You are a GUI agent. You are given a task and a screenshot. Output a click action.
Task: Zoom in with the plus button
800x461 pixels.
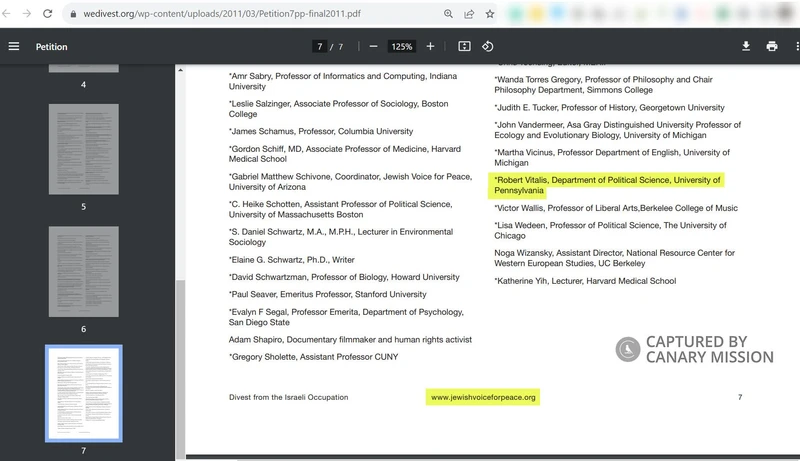pos(430,47)
